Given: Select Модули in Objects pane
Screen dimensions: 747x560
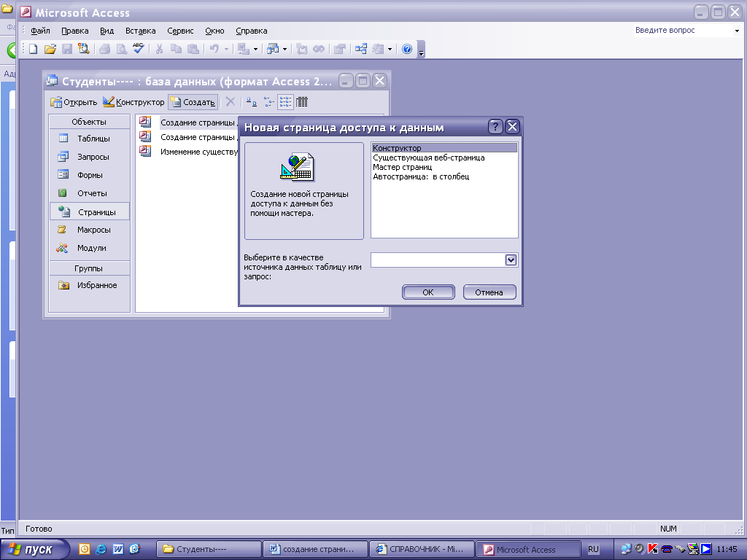Looking at the screenshot, I should tap(89, 248).
